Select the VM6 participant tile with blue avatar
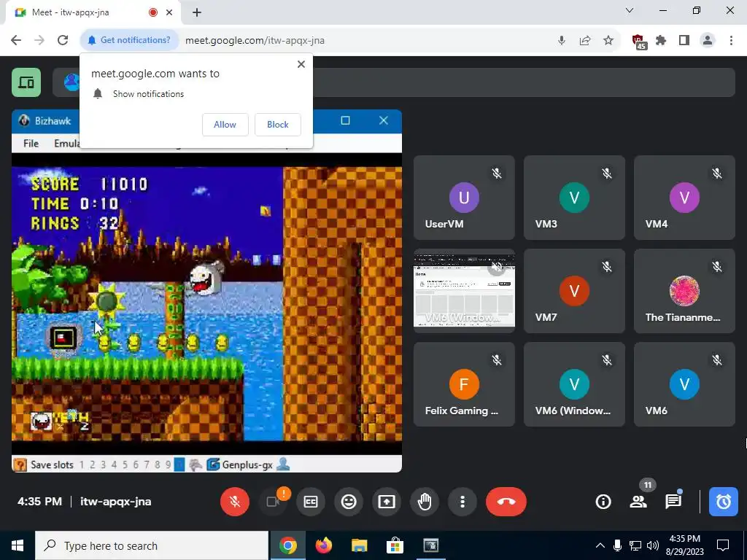Image resolution: width=747 pixels, height=560 pixels. pyautogui.click(x=684, y=384)
